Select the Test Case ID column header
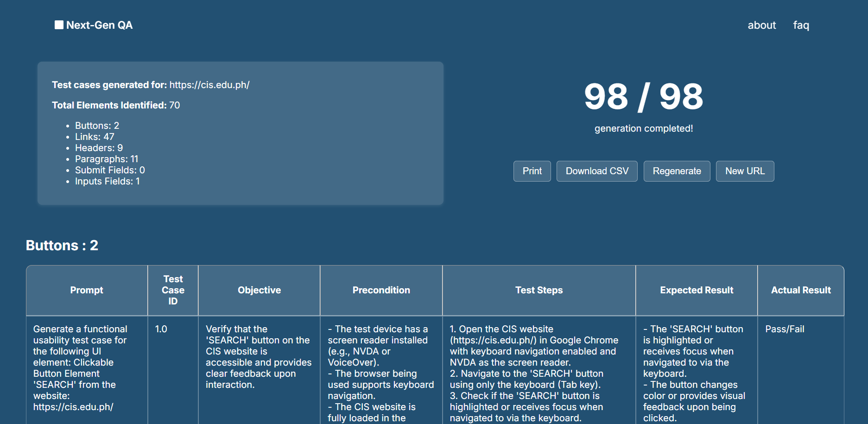 tap(173, 290)
